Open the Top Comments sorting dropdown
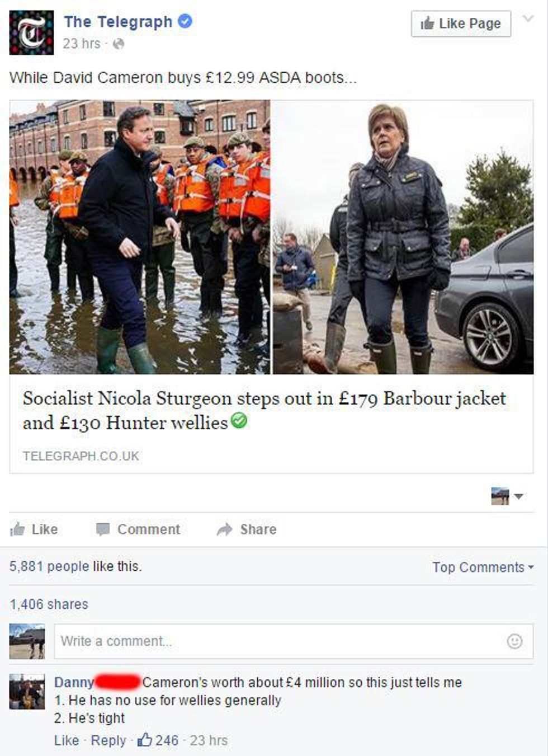Image resolution: width=548 pixels, height=756 pixels. [x=483, y=567]
